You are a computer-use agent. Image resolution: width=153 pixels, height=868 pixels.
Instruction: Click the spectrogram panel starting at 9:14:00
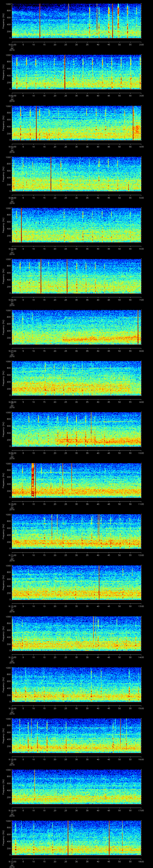click(77, 685)
